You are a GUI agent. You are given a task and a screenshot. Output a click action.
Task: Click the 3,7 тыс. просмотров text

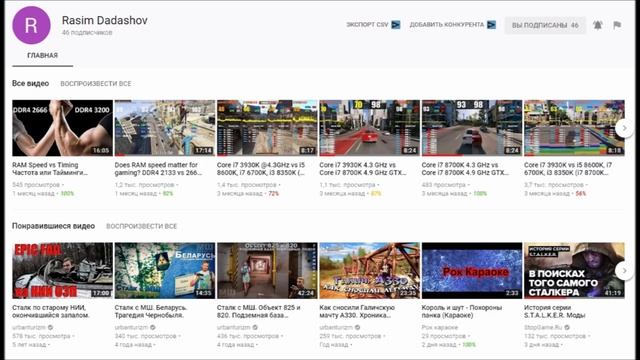(555, 185)
